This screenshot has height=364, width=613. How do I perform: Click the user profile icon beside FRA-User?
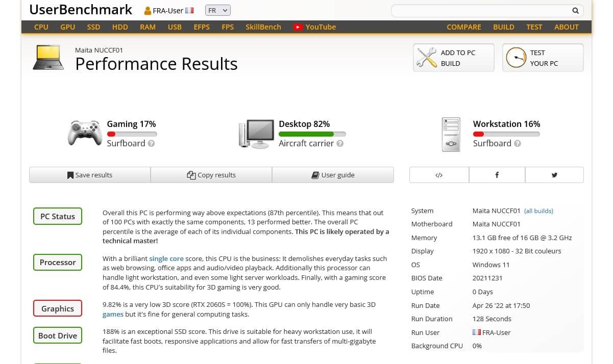tap(148, 11)
